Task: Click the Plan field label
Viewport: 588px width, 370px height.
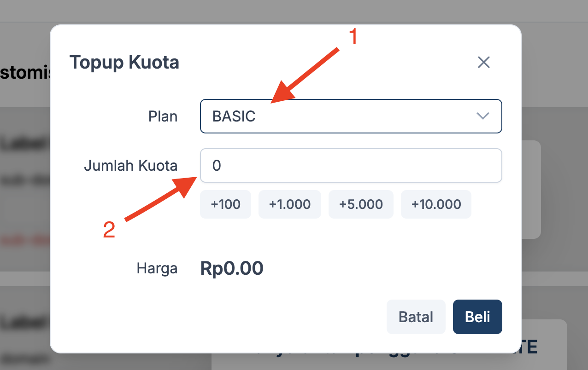Action: click(163, 116)
